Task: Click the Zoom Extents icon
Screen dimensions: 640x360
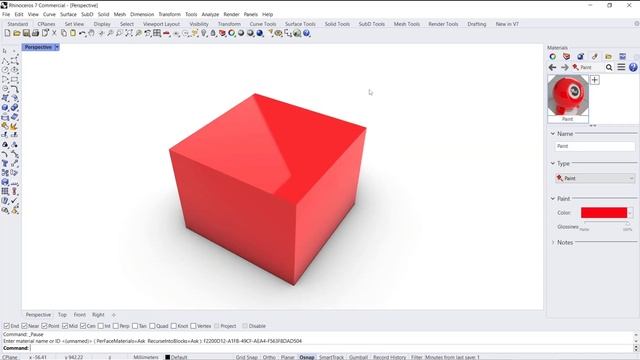Action: click(x=129, y=33)
